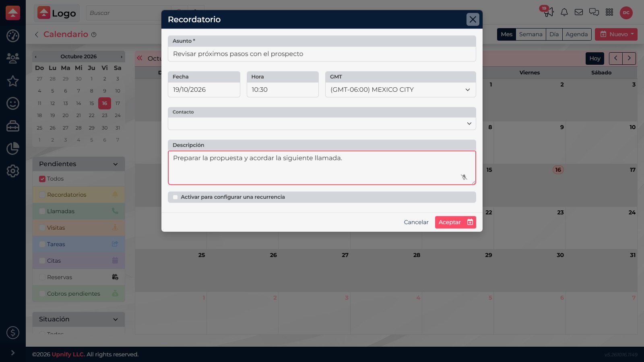Click the help icon next to Calendario

coord(94,35)
